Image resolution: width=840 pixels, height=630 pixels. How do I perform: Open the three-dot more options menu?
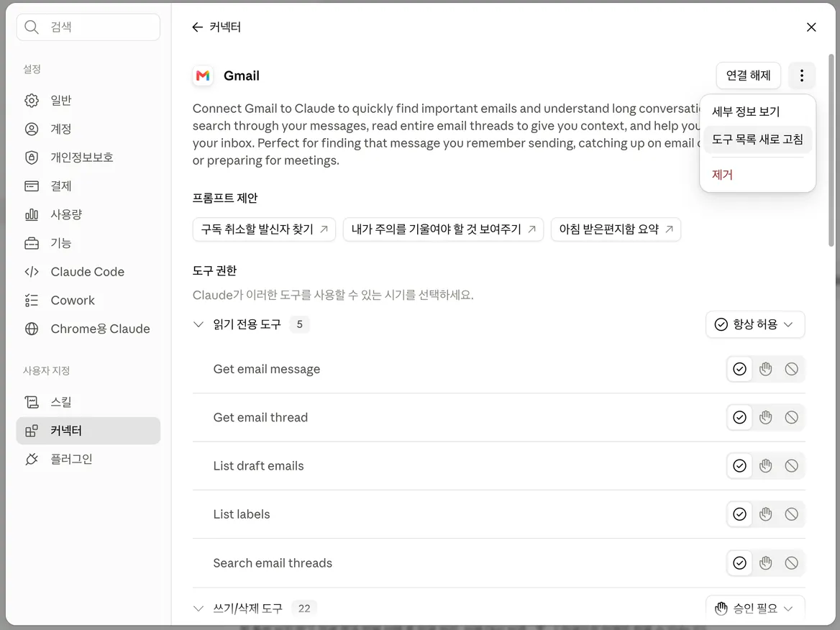(x=801, y=76)
